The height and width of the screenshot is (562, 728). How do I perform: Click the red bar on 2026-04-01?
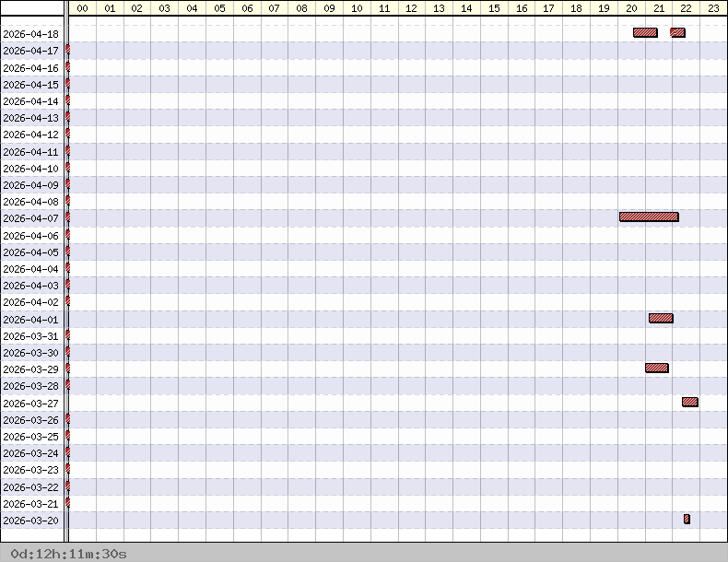click(x=661, y=318)
